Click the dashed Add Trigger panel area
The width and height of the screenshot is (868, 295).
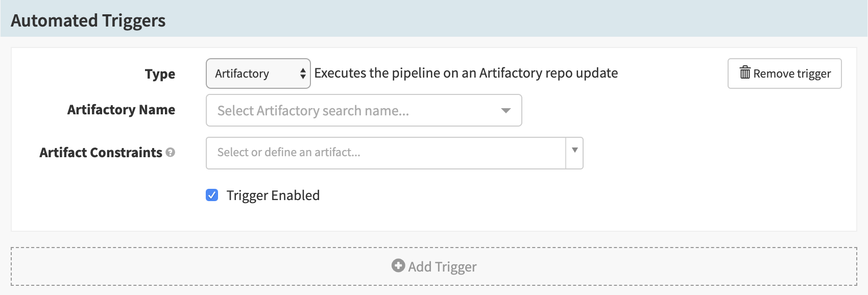tap(434, 266)
